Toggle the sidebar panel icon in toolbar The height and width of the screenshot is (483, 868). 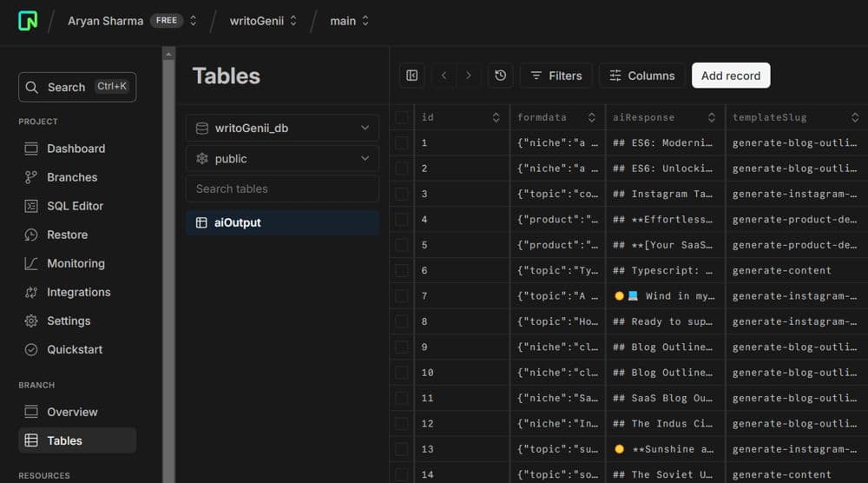pos(412,76)
